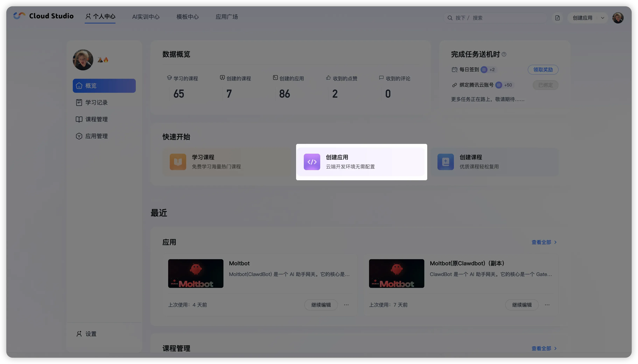
Task: Open more options for the Moltbot app
Action: point(346,305)
